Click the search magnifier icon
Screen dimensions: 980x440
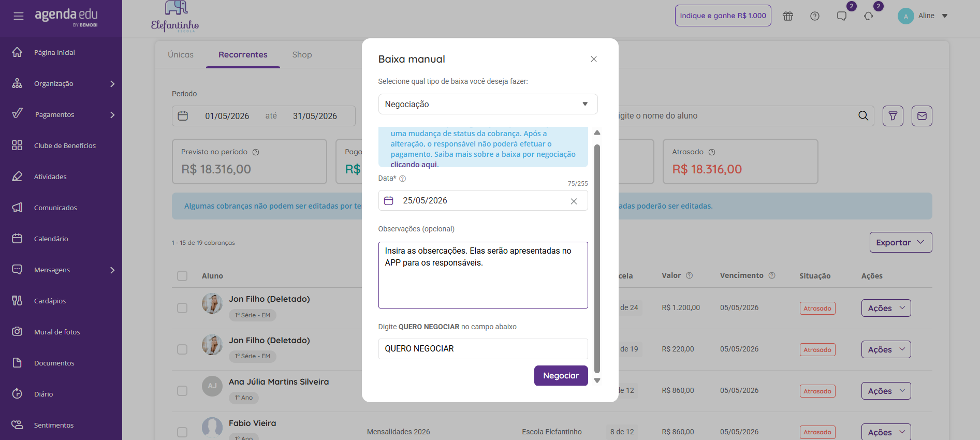pyautogui.click(x=863, y=115)
